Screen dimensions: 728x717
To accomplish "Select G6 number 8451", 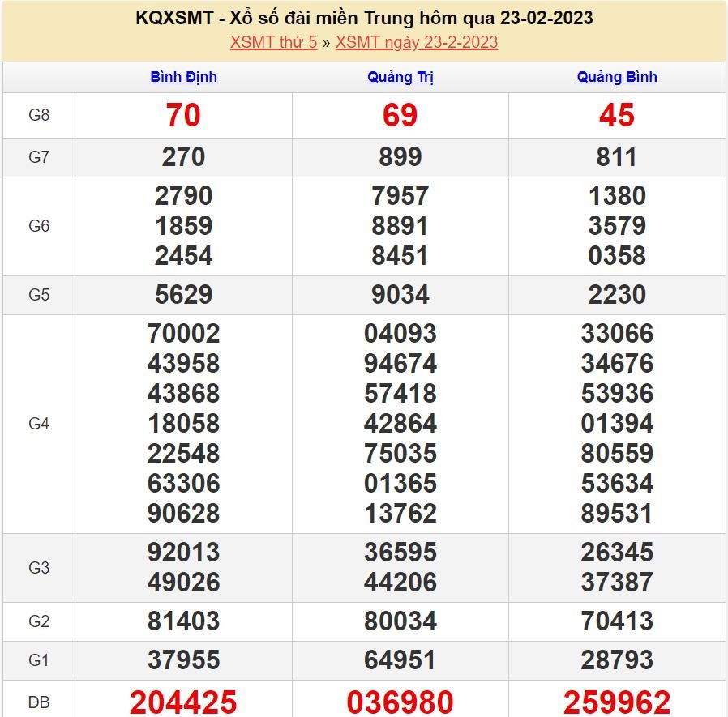I will pos(400,256).
